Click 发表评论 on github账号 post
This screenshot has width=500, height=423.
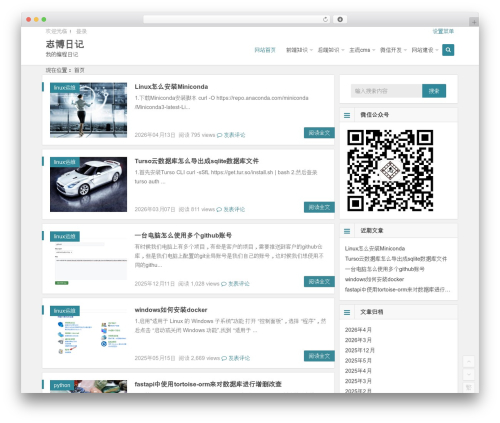click(x=239, y=284)
